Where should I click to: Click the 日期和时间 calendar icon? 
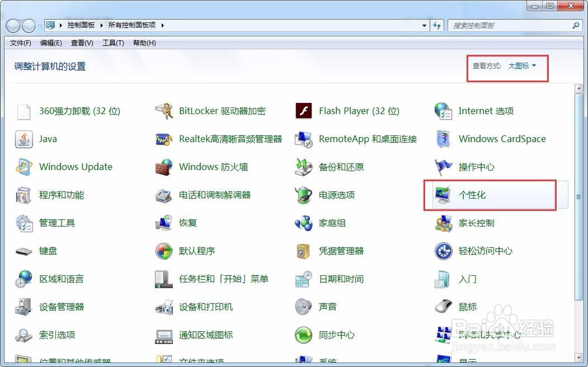point(303,279)
